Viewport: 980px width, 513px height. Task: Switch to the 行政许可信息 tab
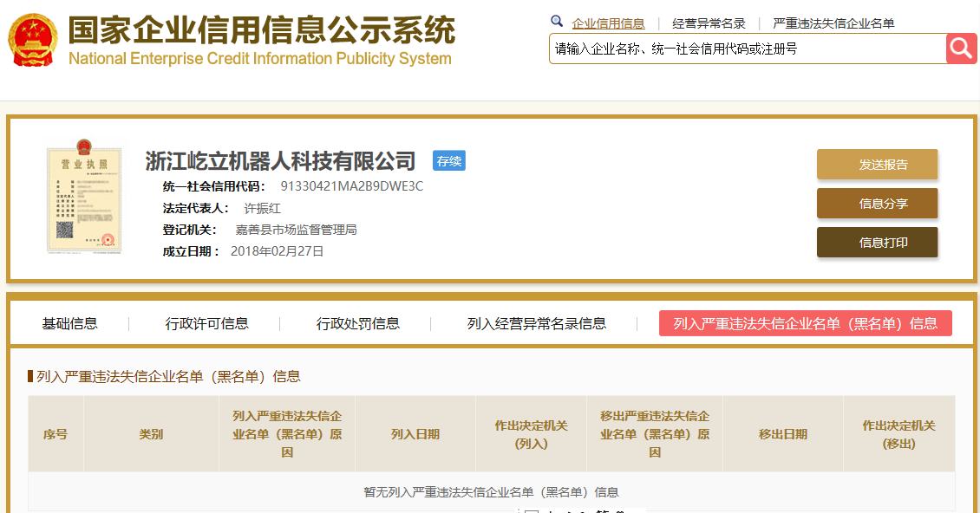[x=207, y=324]
